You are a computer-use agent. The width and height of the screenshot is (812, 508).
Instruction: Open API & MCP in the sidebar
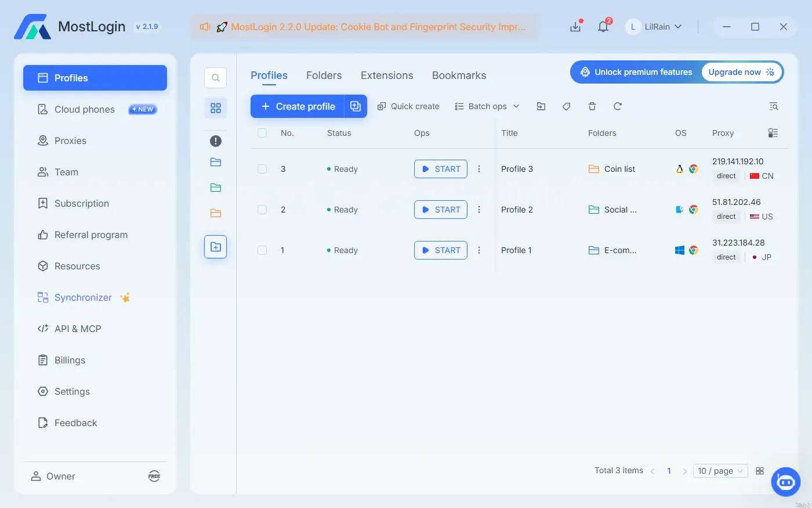[x=95, y=329]
